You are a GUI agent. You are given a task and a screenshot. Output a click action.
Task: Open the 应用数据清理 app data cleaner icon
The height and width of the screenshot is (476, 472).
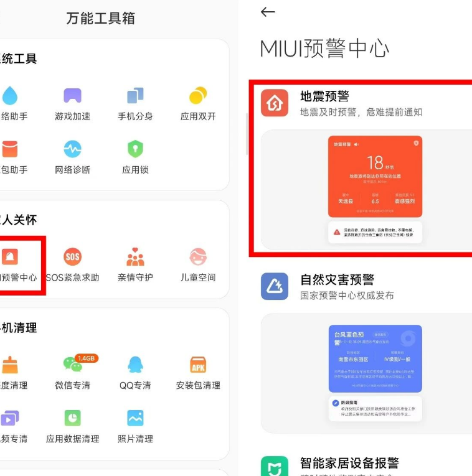point(73,418)
